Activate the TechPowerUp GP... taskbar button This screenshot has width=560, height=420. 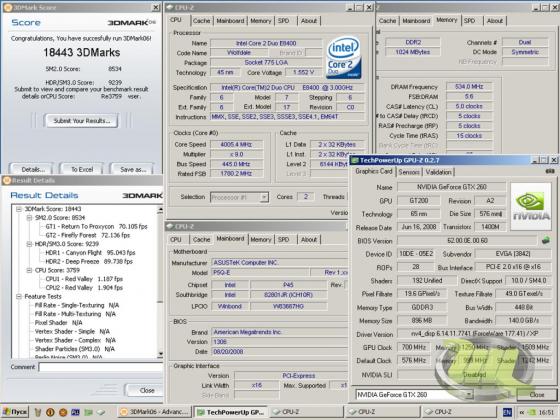(x=231, y=412)
